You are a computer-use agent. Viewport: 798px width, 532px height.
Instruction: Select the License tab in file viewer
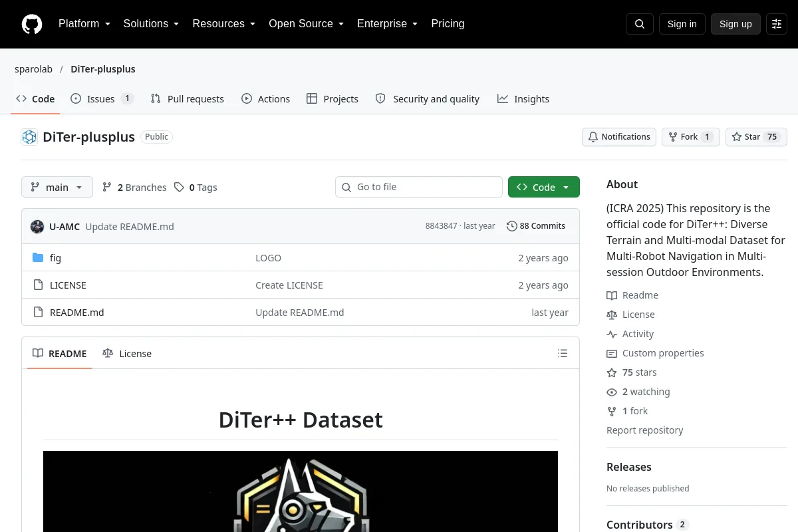(x=127, y=354)
